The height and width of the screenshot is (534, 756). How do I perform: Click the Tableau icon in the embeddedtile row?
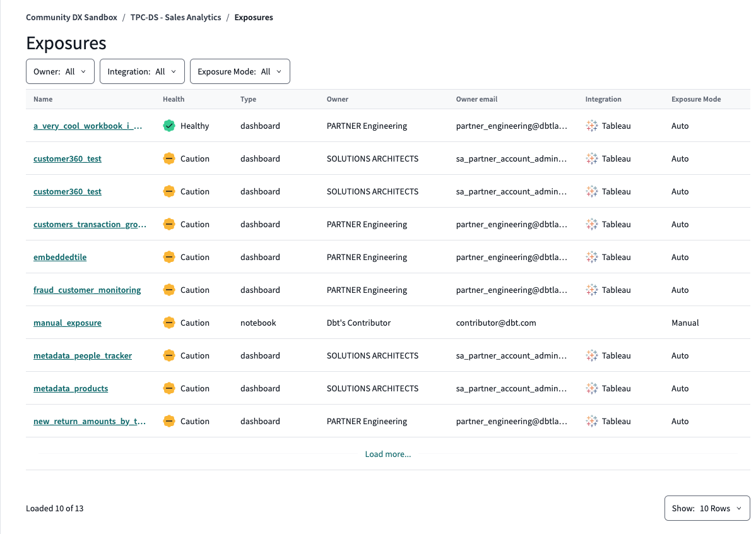click(591, 257)
